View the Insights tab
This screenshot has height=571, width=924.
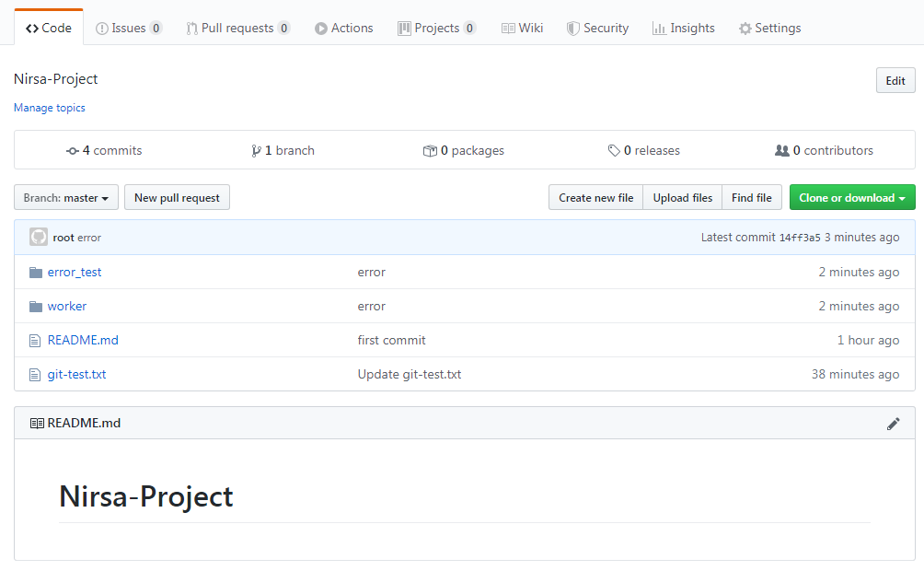click(684, 28)
